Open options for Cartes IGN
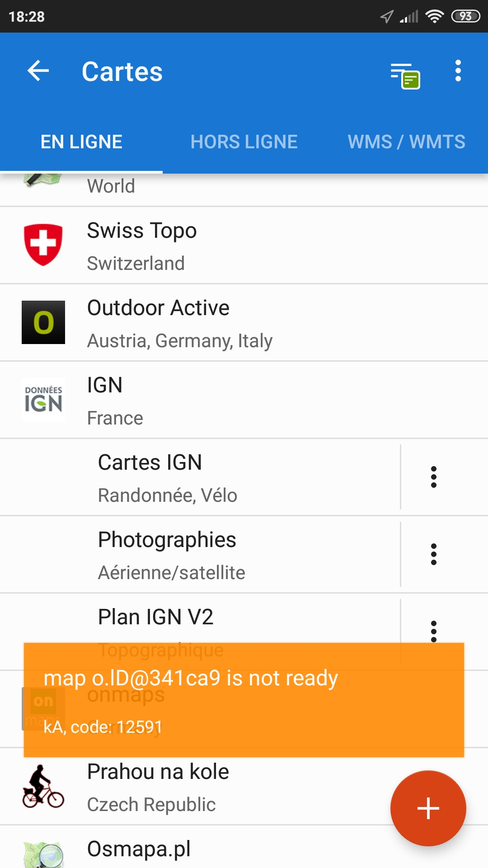The height and width of the screenshot is (868, 488). 434,477
